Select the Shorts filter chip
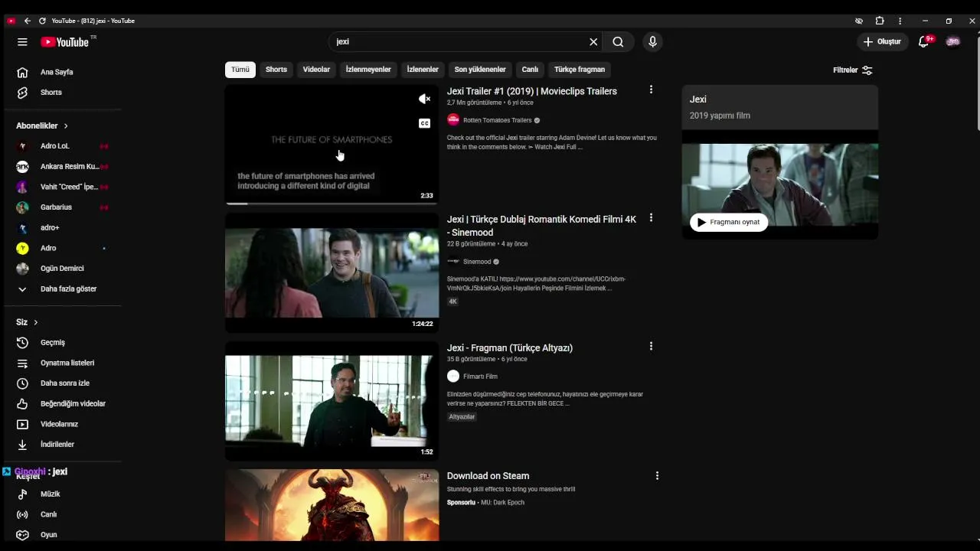The image size is (980, 551). coord(276,70)
